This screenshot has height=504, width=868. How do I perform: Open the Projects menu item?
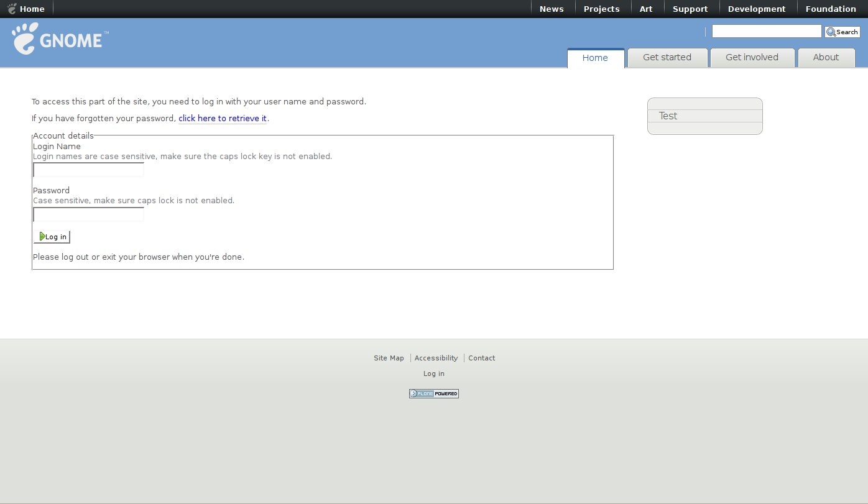(x=601, y=9)
